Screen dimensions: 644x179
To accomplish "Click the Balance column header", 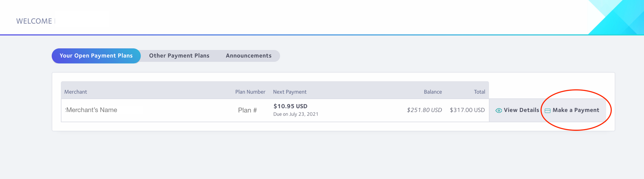I will (x=433, y=92).
